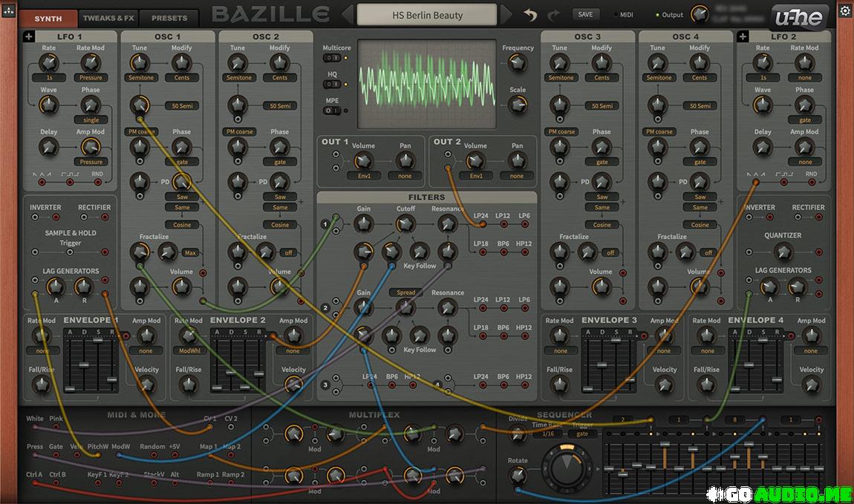
Task: Open OSC 3 '50 Semi' selector
Action: (602, 106)
